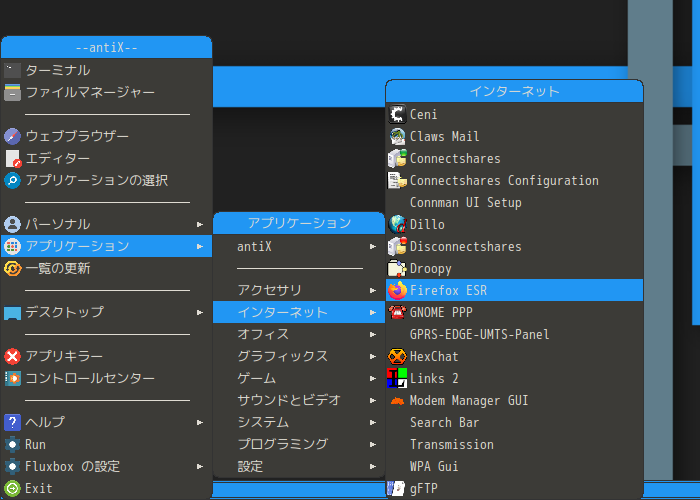Viewport: 700px width, 500px height.
Task: Click the コントロールセンター text label
Action: coord(90,379)
